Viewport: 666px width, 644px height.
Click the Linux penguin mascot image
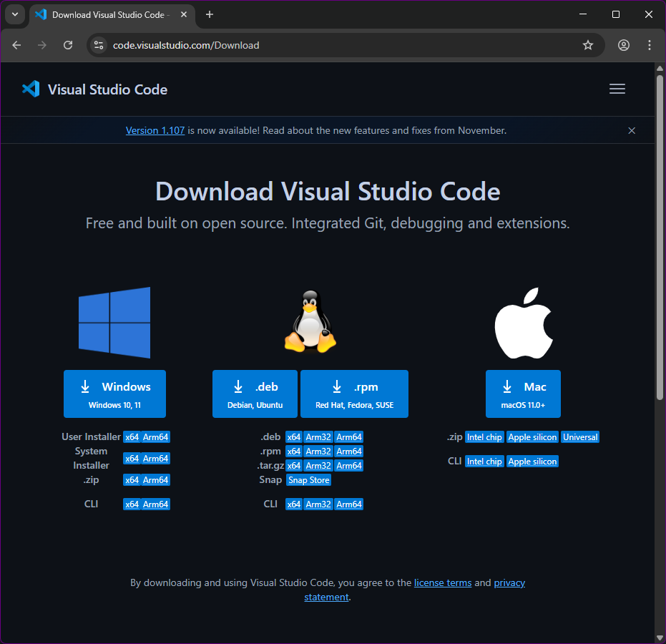pos(310,321)
